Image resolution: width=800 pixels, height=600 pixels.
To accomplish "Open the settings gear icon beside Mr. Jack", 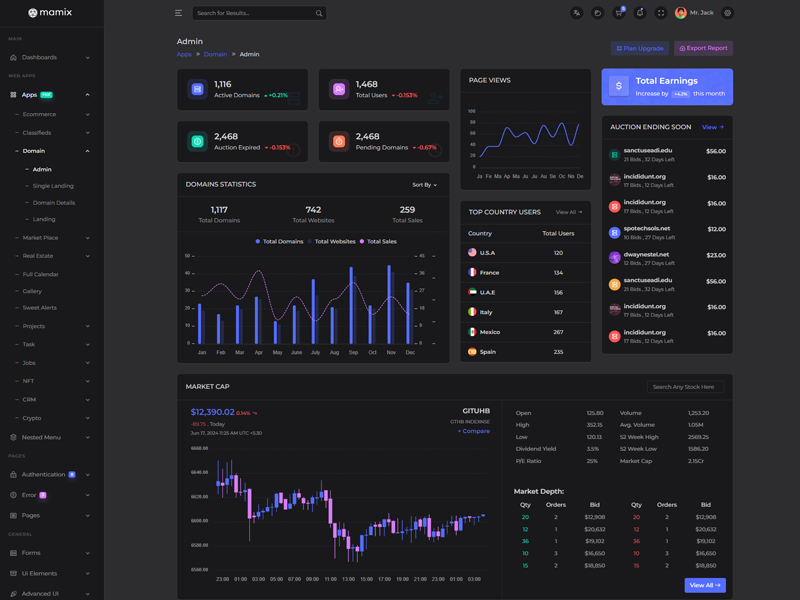I will point(728,13).
